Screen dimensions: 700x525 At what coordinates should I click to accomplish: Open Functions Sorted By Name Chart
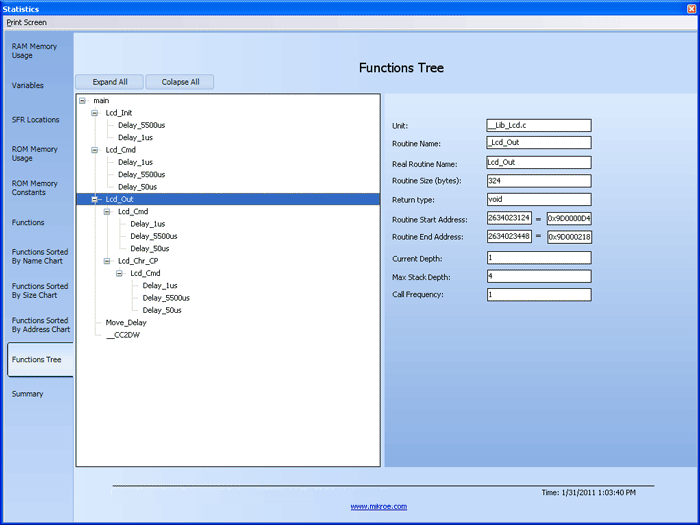click(40, 256)
